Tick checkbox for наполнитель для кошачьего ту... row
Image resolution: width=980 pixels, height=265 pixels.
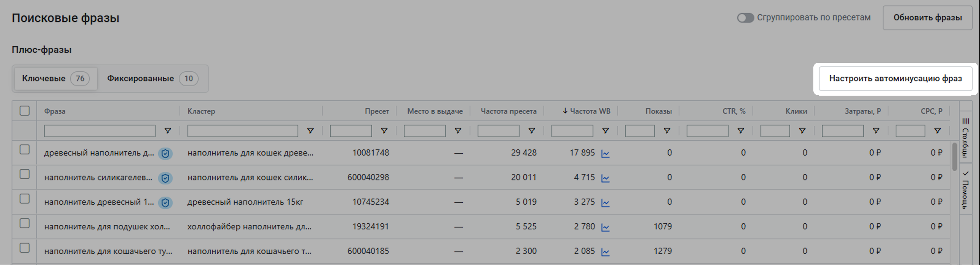24,248
